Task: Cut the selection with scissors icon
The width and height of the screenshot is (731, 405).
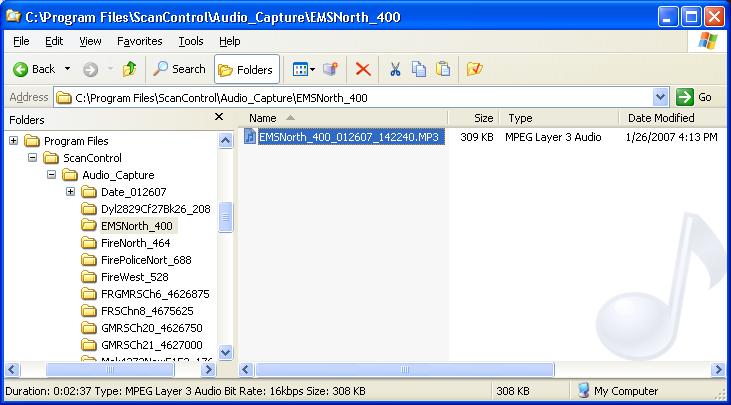Action: pos(395,69)
